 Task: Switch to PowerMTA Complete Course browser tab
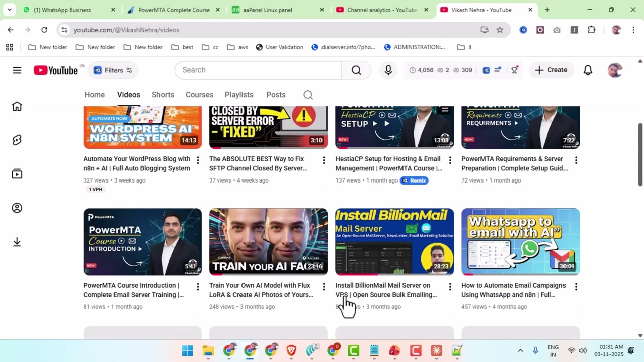pos(174,10)
